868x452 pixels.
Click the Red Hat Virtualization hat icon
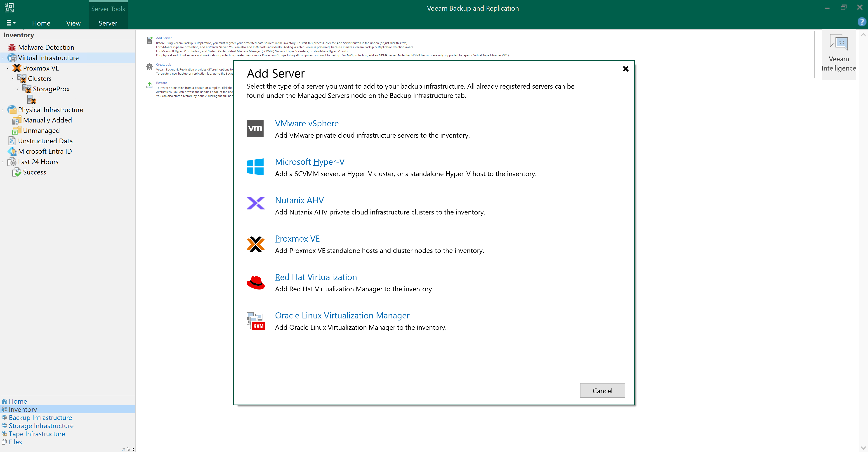click(255, 282)
